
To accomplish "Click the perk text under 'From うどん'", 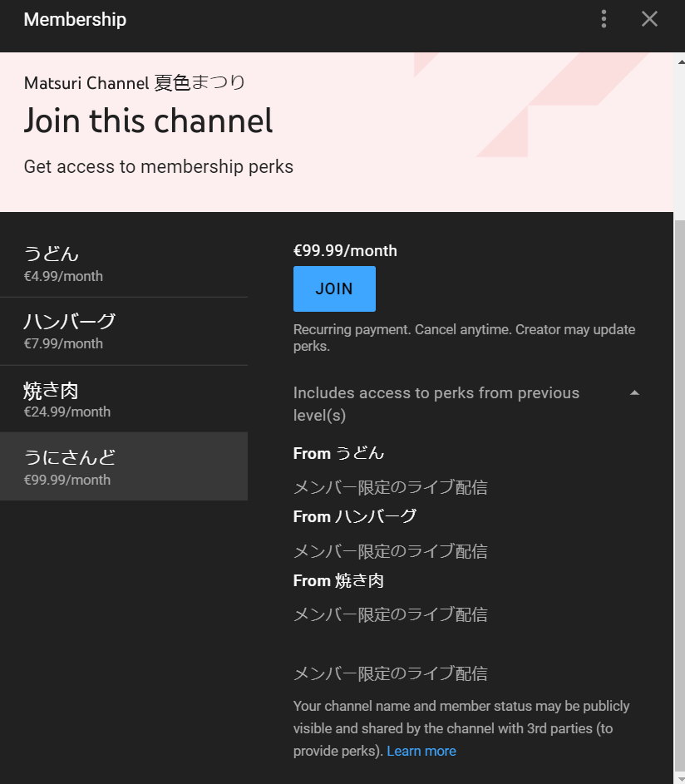I will coord(390,487).
